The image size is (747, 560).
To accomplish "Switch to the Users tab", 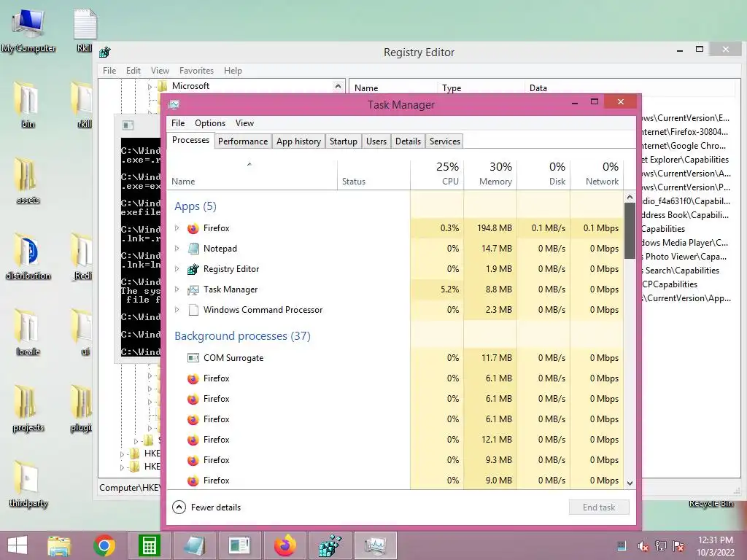I will [x=376, y=141].
